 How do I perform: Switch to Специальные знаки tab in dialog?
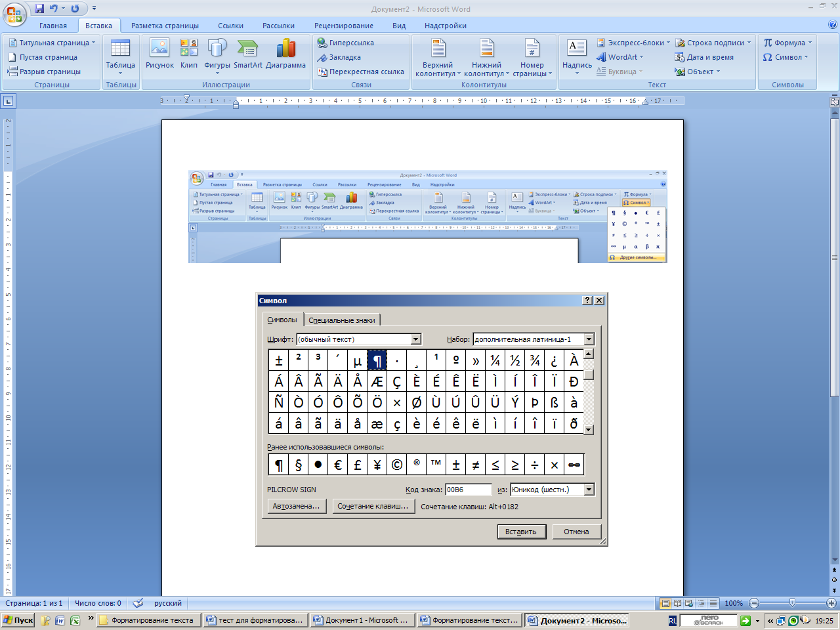[x=342, y=320]
